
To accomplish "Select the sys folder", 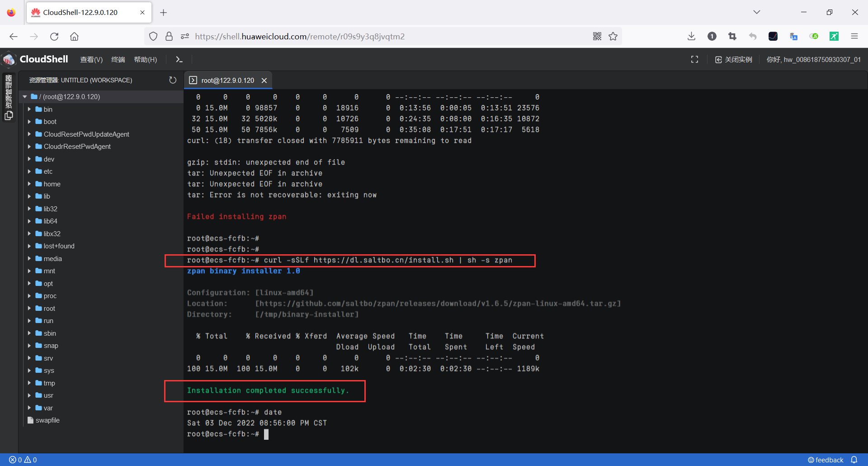I will click(49, 371).
